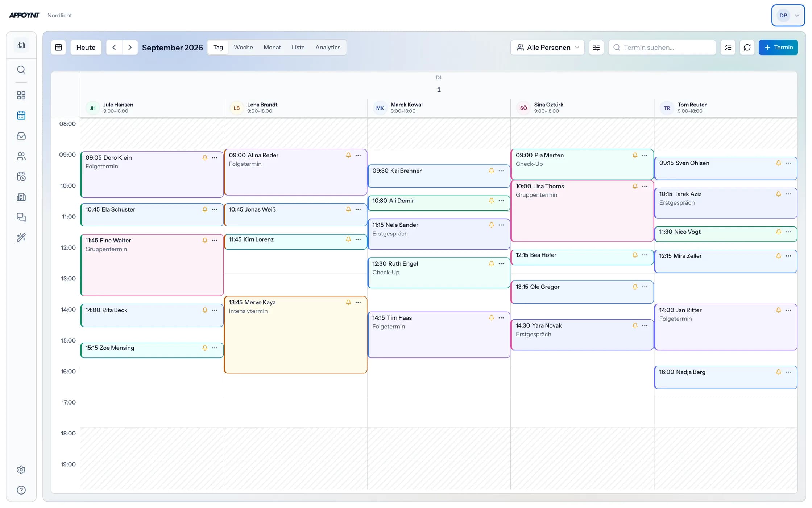This screenshot has height=508, width=812.
Task: Switch to the Woche view tab
Action: [243, 48]
